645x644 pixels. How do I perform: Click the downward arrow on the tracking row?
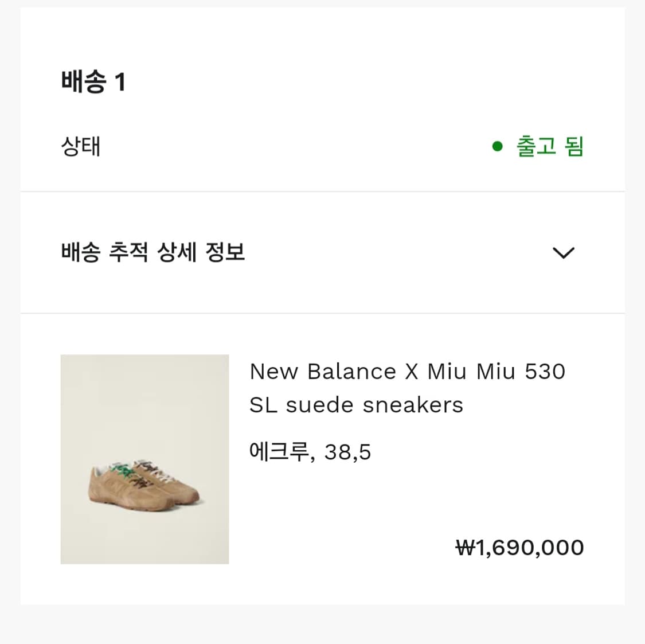point(564,253)
